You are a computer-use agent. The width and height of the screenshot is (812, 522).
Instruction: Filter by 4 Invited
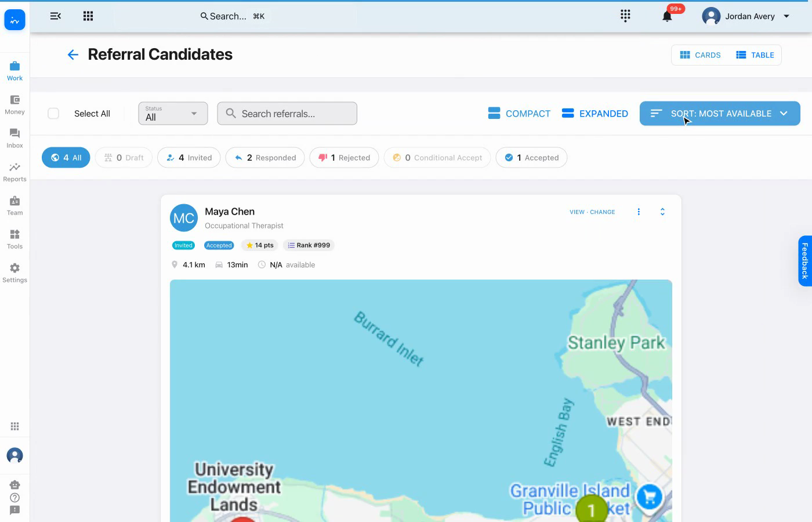(189, 158)
